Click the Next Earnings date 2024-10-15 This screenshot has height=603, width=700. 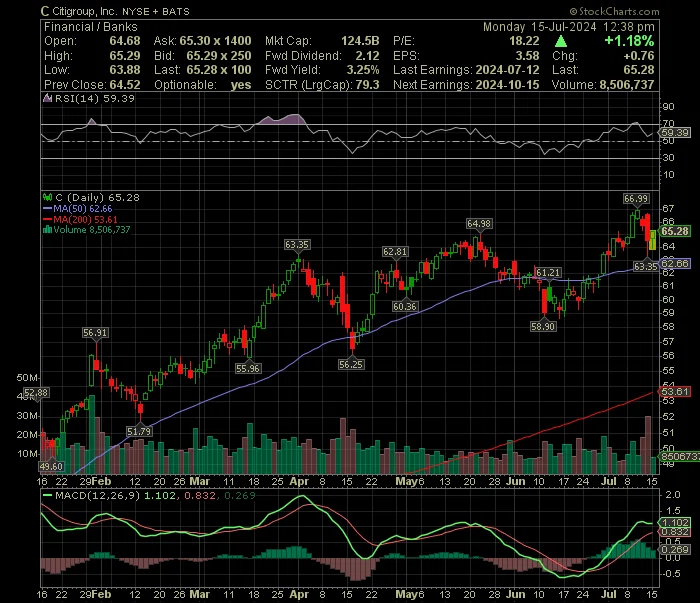[x=507, y=85]
